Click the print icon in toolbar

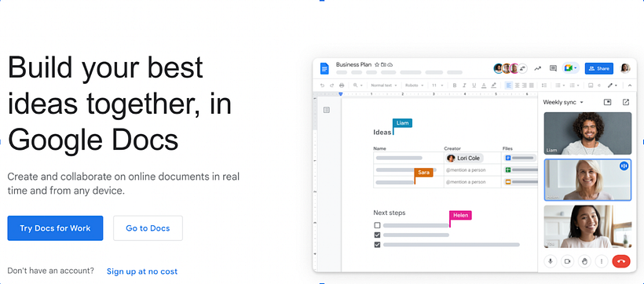pyautogui.click(x=342, y=86)
